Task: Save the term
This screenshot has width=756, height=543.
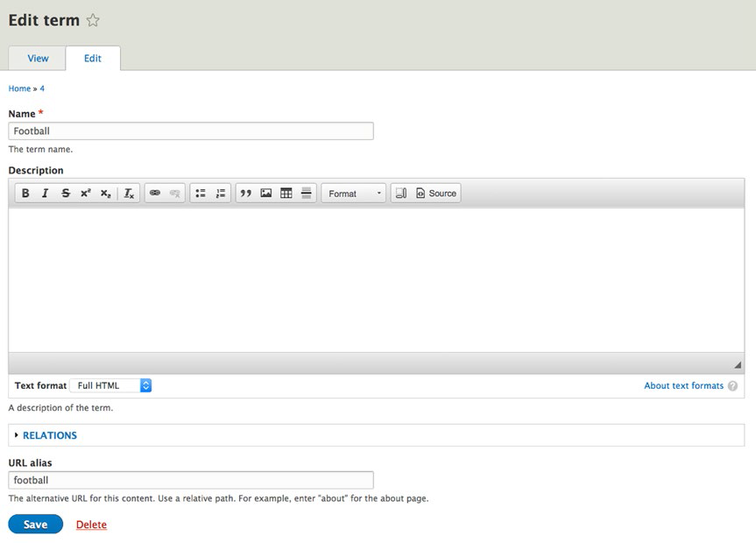Action: [36, 525]
